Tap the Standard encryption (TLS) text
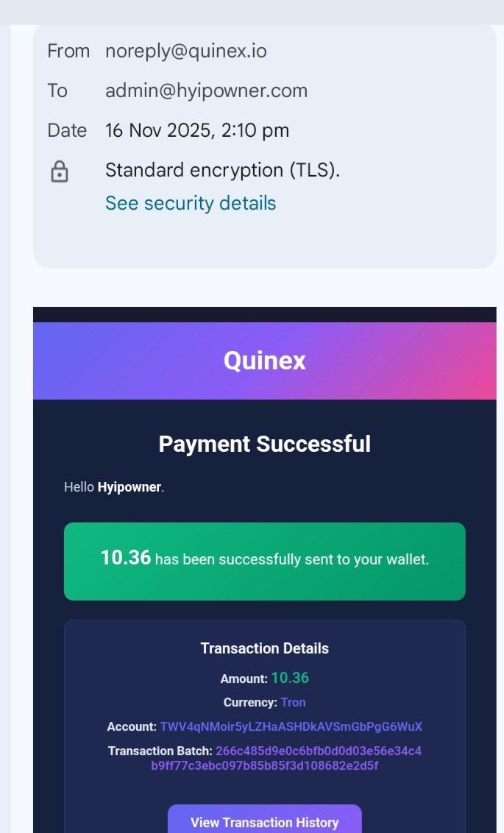This screenshot has height=833, width=504. tap(222, 170)
